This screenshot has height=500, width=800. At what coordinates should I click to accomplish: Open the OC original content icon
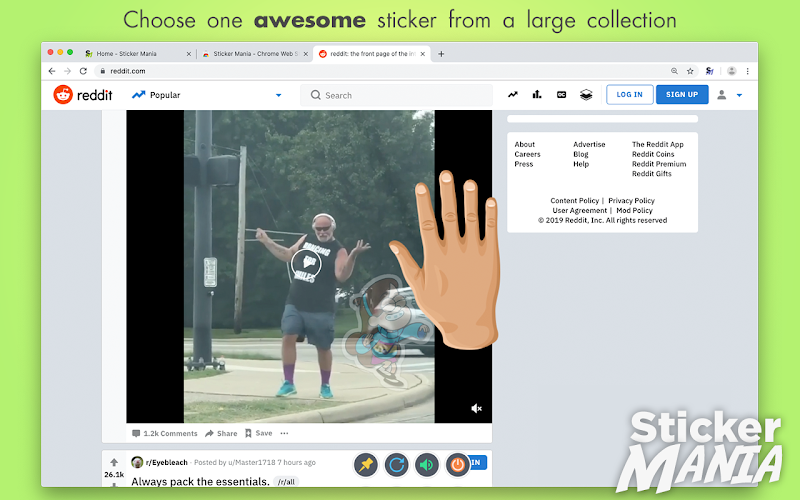click(561, 94)
